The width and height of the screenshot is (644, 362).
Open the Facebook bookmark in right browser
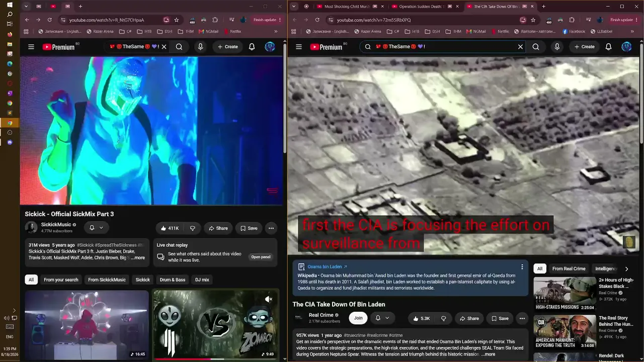pyautogui.click(x=574, y=31)
